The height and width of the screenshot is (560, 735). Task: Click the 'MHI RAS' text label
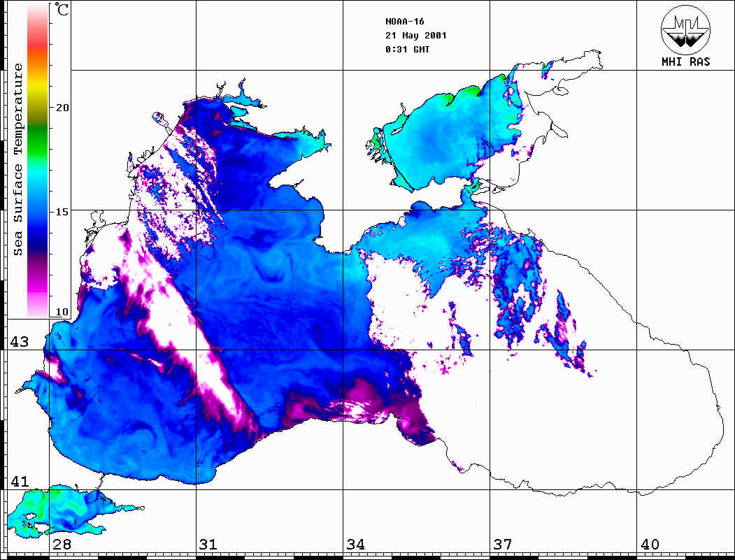pyautogui.click(x=686, y=62)
